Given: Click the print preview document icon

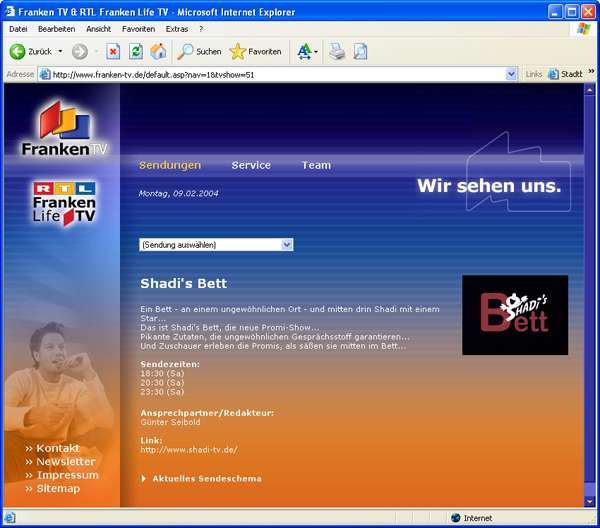Looking at the screenshot, I should [360, 52].
